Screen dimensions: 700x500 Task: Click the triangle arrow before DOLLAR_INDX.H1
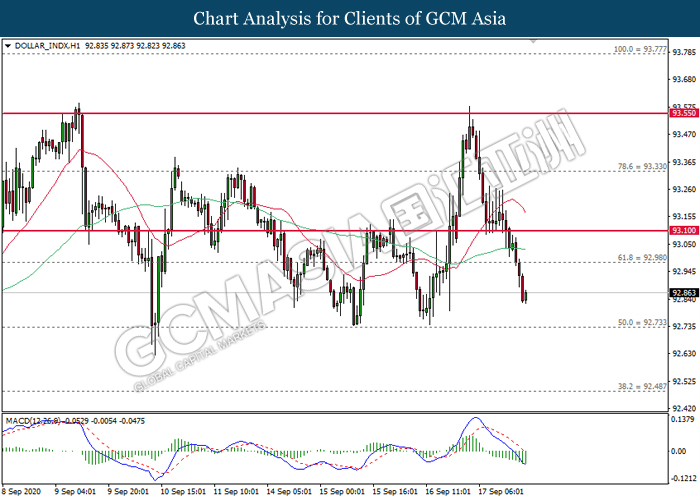(x=8, y=46)
